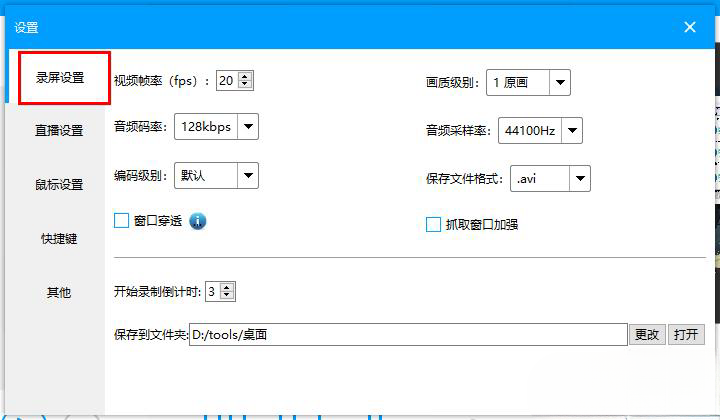Enable the 窗口穿透 checkbox
Screen dimensions: 720x420
click(121, 220)
